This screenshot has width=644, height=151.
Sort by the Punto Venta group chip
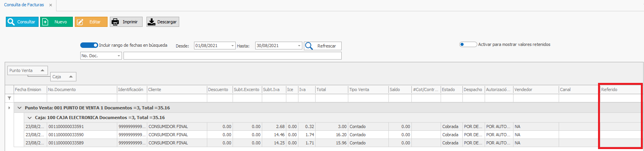(x=28, y=70)
